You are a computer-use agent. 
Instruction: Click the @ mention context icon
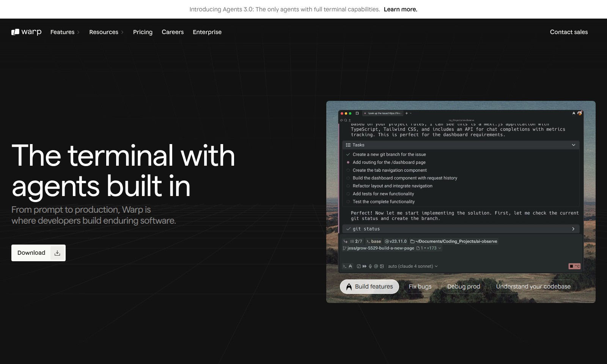376,266
